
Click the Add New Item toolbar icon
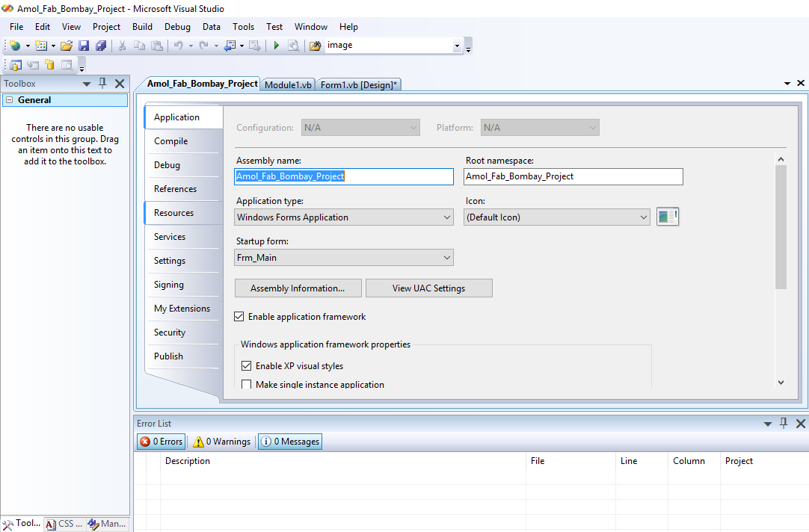point(41,46)
